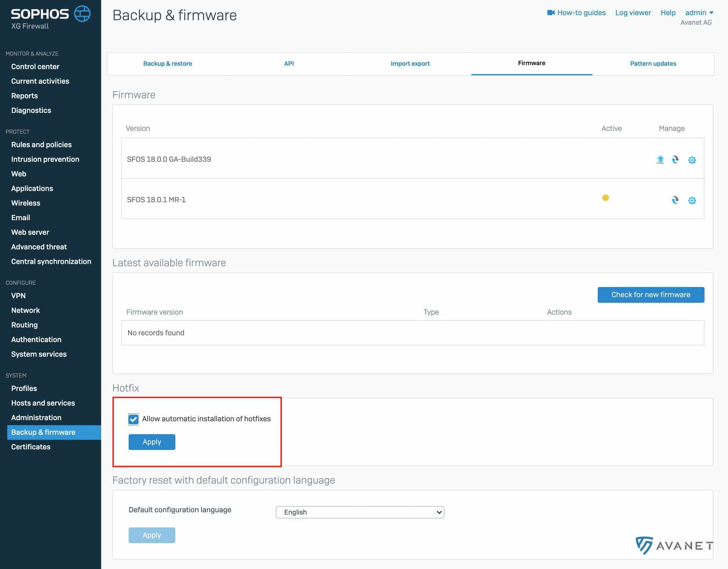Go to Control center in sidebar
The height and width of the screenshot is (569, 728).
[35, 66]
